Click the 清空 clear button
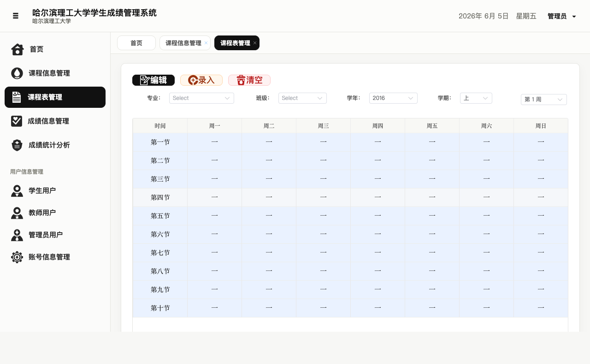Image resolution: width=590 pixels, height=364 pixels. 249,80
